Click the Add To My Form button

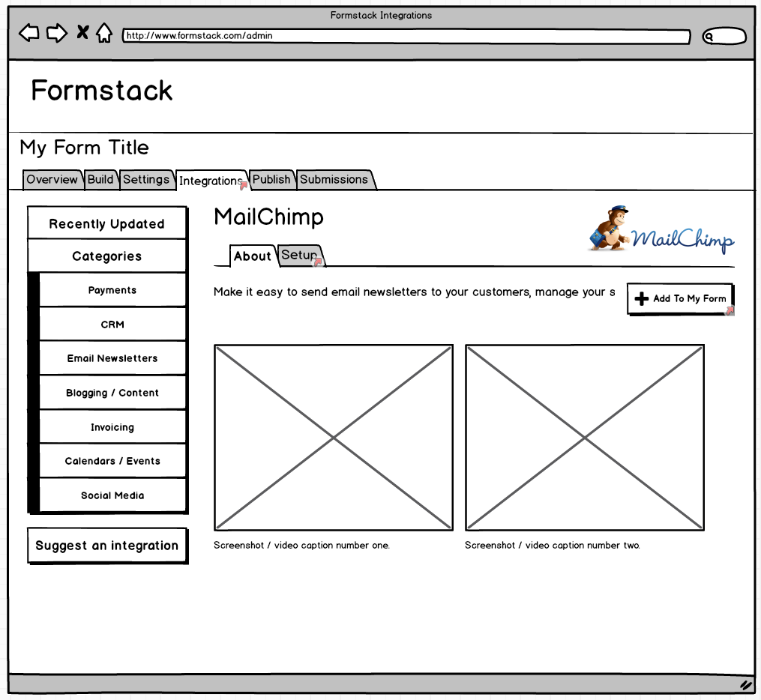coord(680,299)
